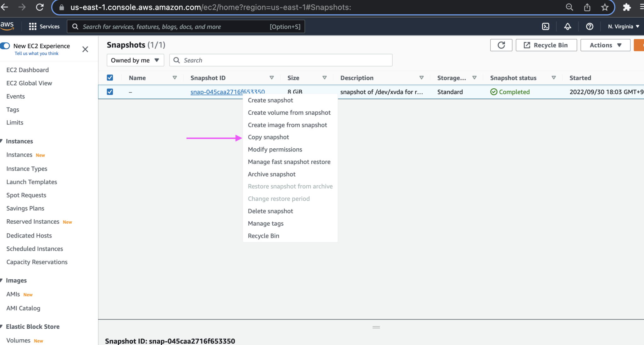644x345 pixels.
Task: Open browser extensions puzzle icon
Action: tap(627, 7)
